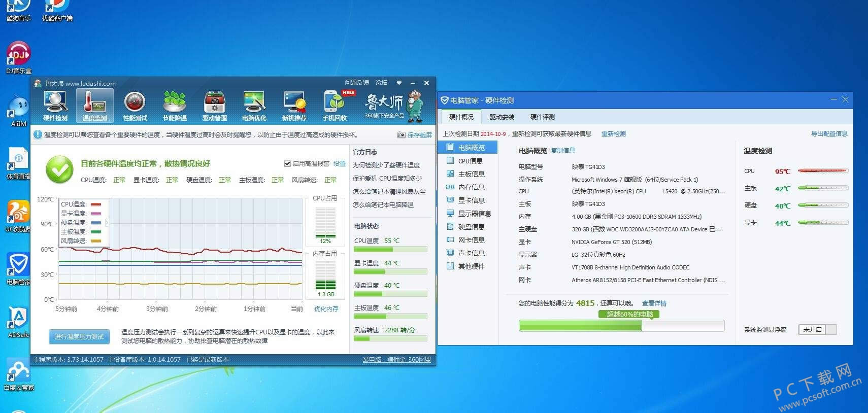The image size is (868, 413).
Task: Open article 保护爱机 CPU温度知多少
Action: [387, 179]
